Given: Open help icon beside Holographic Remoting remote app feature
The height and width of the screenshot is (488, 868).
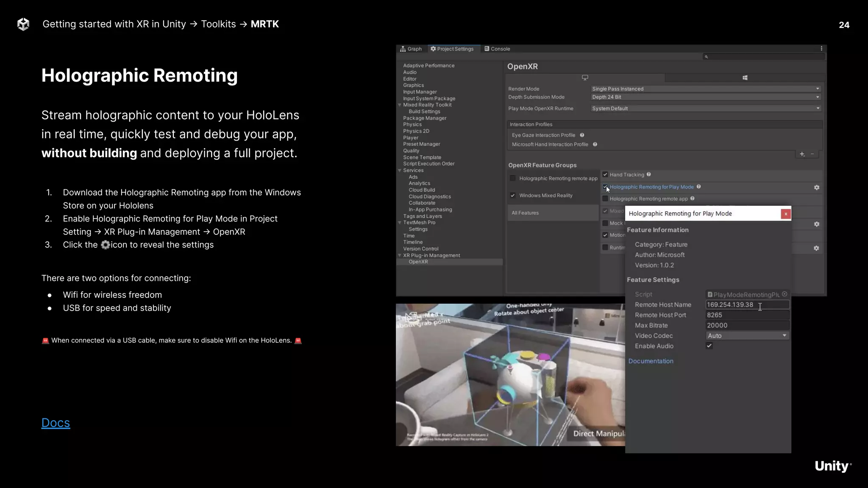Looking at the screenshot, I should (693, 199).
